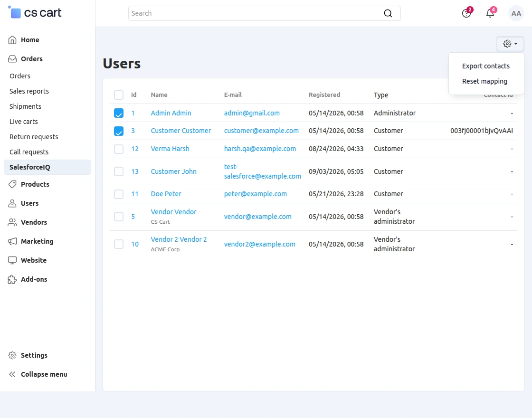
Task: Open Live carts in sidebar
Action: (x=24, y=122)
